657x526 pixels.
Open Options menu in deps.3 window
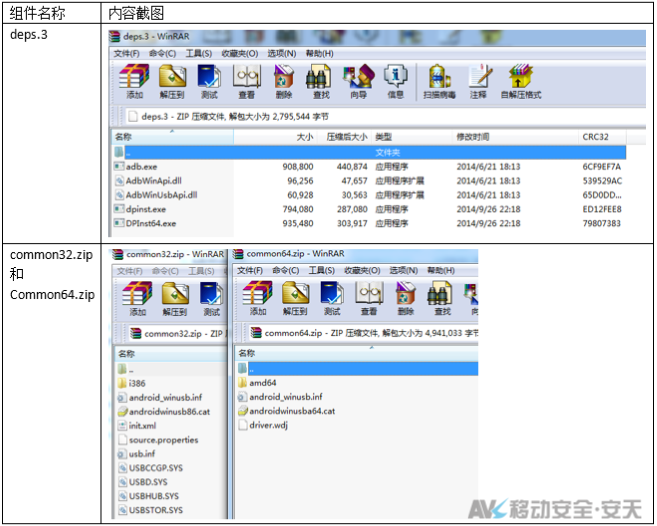[282, 54]
